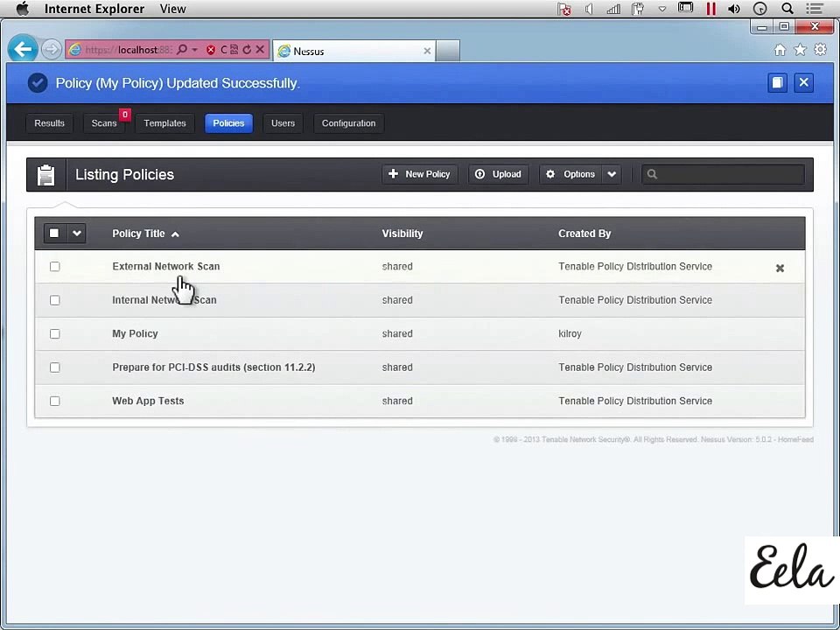Open the My Policy entry
The width and height of the screenshot is (840, 630).
click(x=135, y=333)
